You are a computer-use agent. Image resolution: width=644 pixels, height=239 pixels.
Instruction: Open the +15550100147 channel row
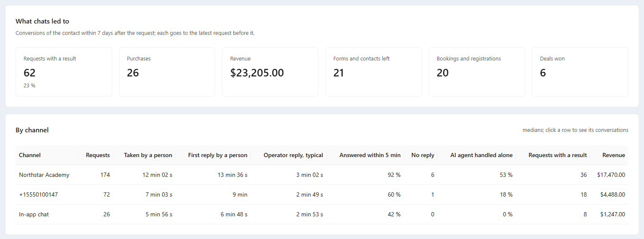click(322, 194)
